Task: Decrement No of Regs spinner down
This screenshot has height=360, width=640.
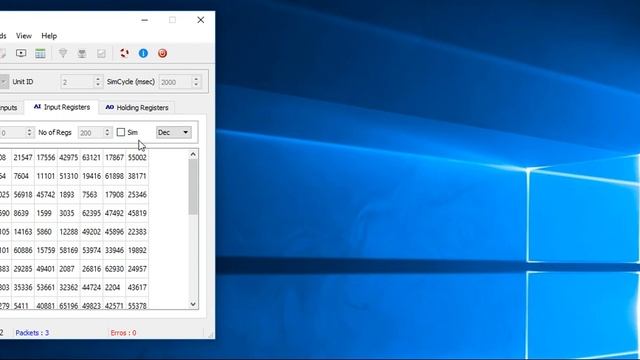Action: 107,136
